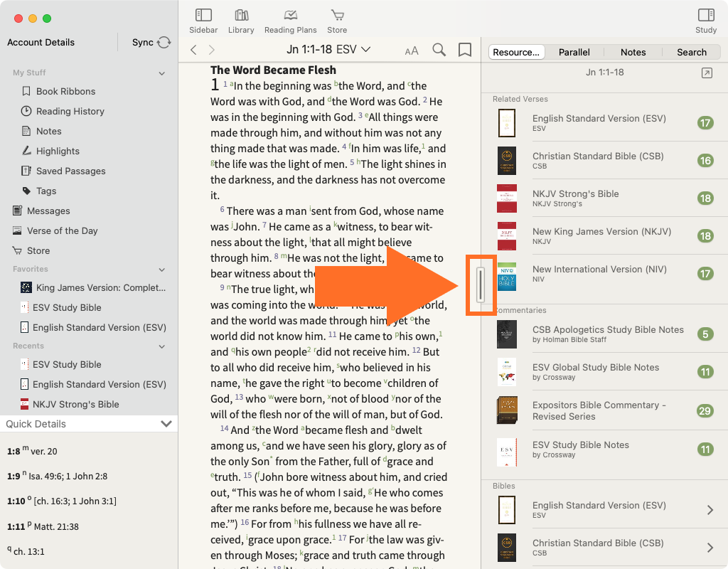Screen dimensions: 728x569
Task: Switch to the Parallel tab
Action: point(574,52)
